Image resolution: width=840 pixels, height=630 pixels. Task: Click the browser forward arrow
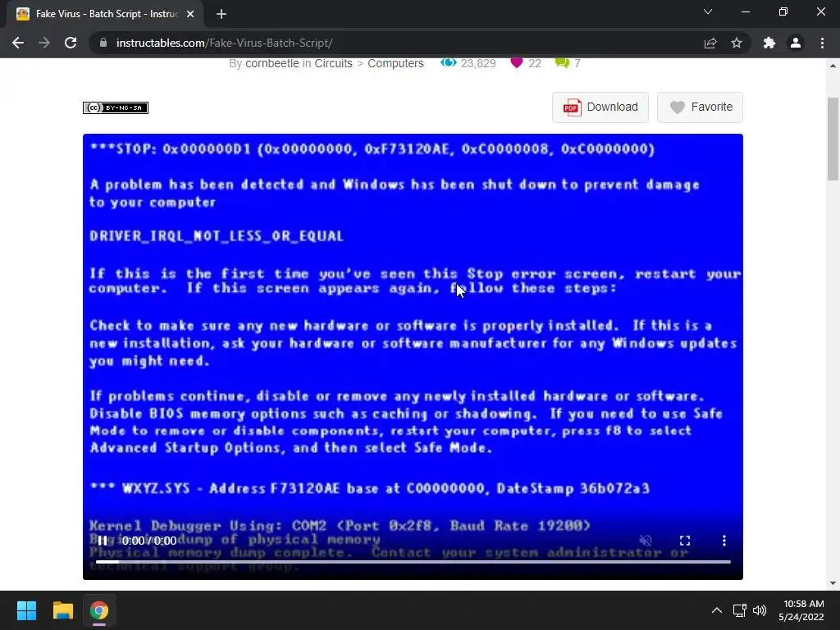[x=44, y=43]
